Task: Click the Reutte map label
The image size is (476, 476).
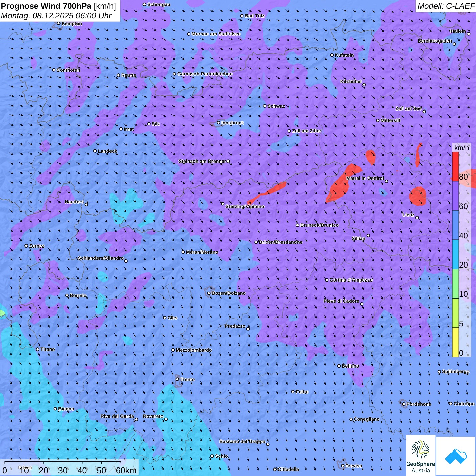Action: (x=129, y=75)
